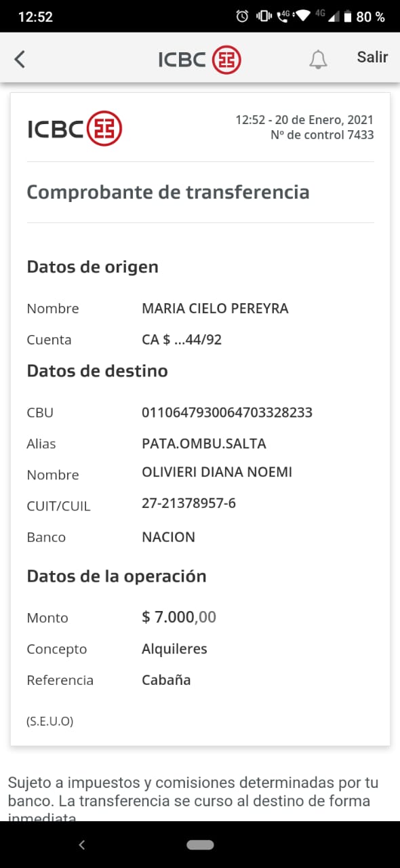This screenshot has height=868, width=400.
Task: Tap the Android home pill
Action: [200, 845]
